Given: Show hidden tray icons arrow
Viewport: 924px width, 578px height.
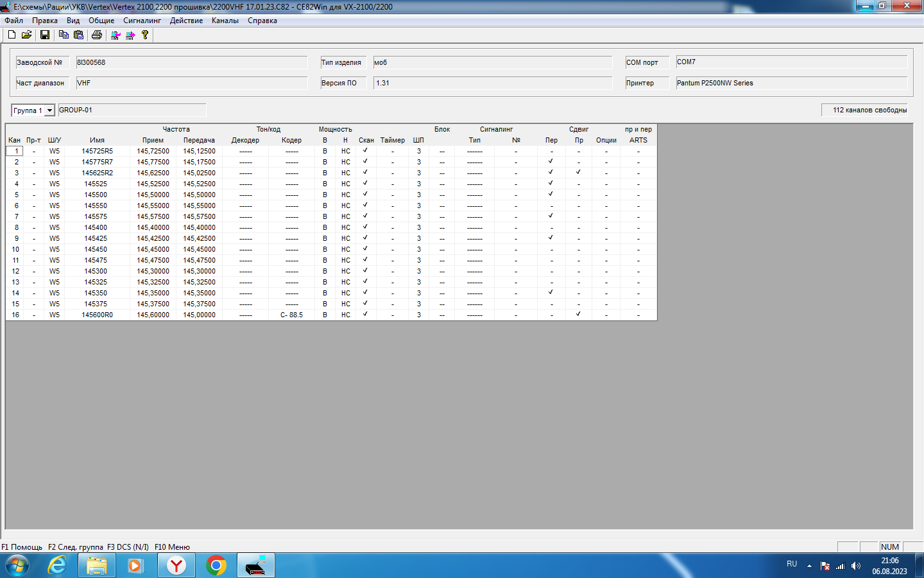Looking at the screenshot, I should (809, 566).
